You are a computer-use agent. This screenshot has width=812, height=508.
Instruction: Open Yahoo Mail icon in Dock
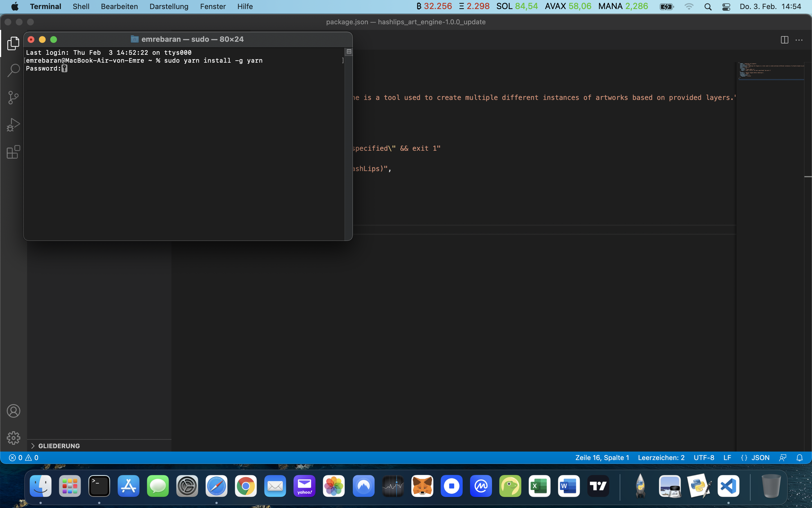[305, 486]
